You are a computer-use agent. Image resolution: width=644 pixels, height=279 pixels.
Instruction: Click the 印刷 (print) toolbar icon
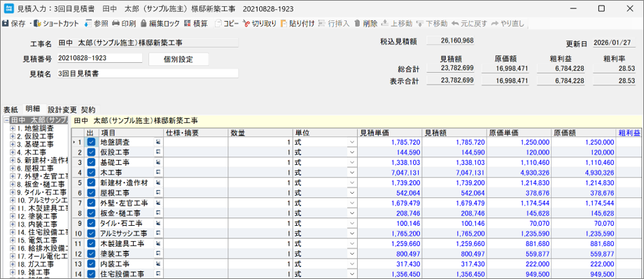[115, 24]
